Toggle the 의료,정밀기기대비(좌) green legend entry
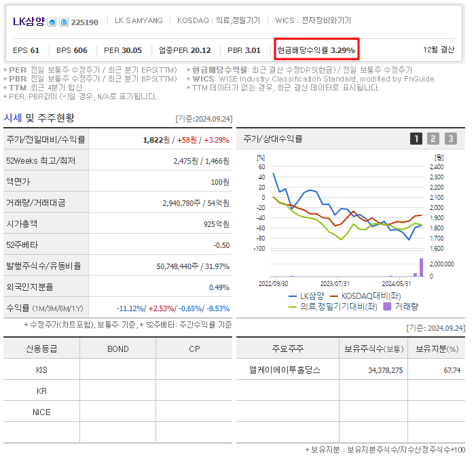Image resolution: width=476 pixels, height=462 pixels. tap(333, 307)
